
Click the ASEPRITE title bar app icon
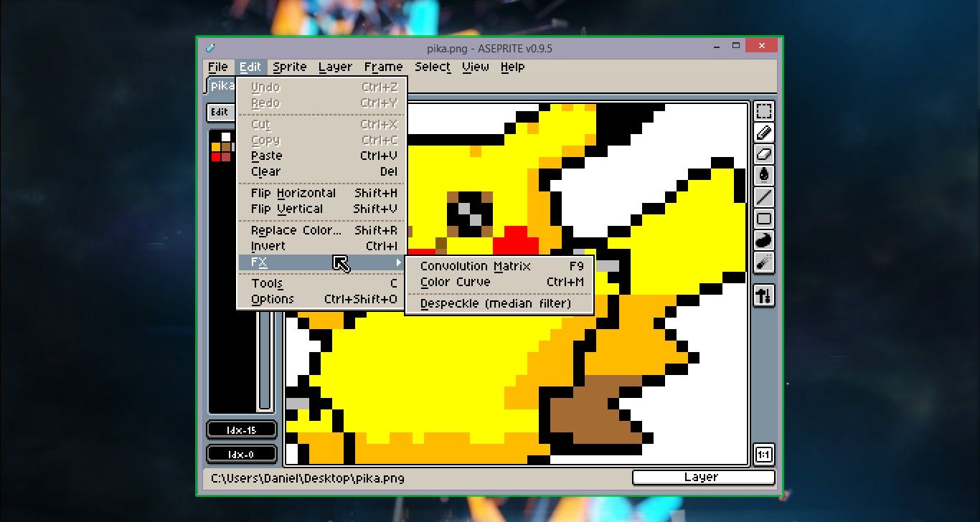[x=210, y=48]
